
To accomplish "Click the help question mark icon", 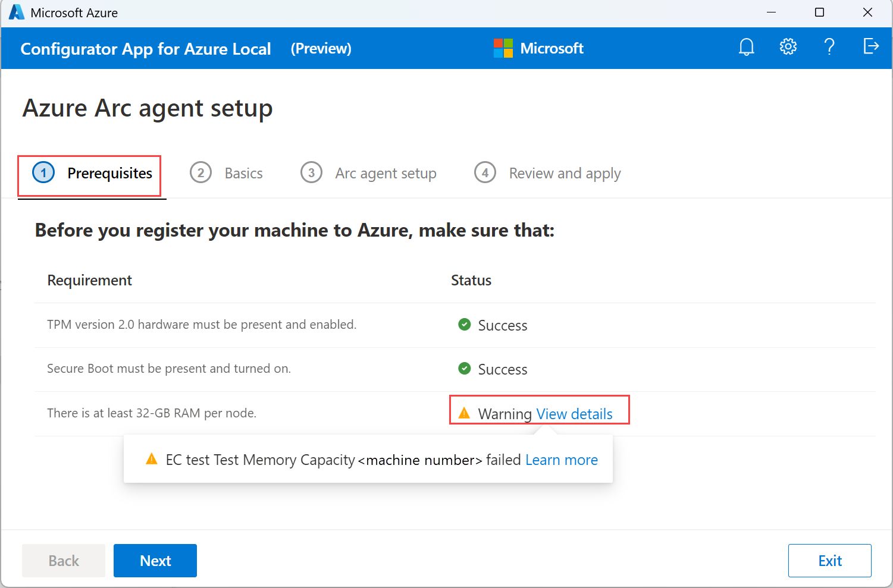I will (829, 47).
